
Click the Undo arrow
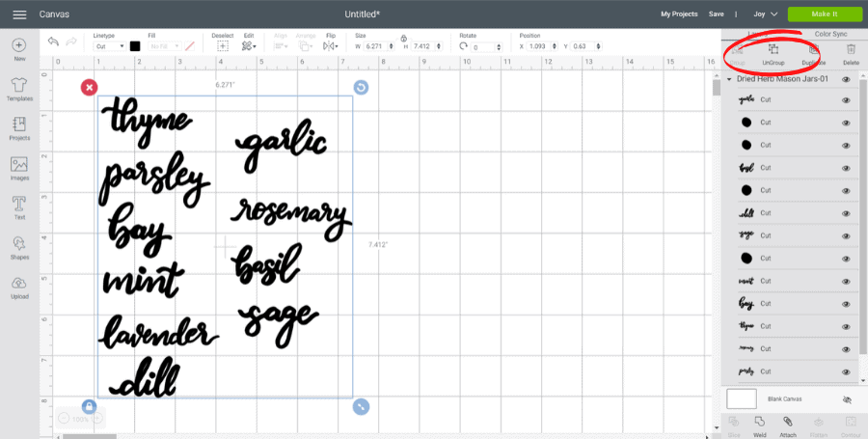[x=54, y=42]
